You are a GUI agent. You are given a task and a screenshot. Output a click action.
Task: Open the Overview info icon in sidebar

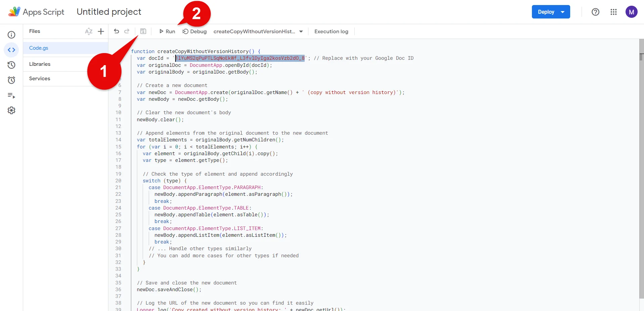pos(11,35)
